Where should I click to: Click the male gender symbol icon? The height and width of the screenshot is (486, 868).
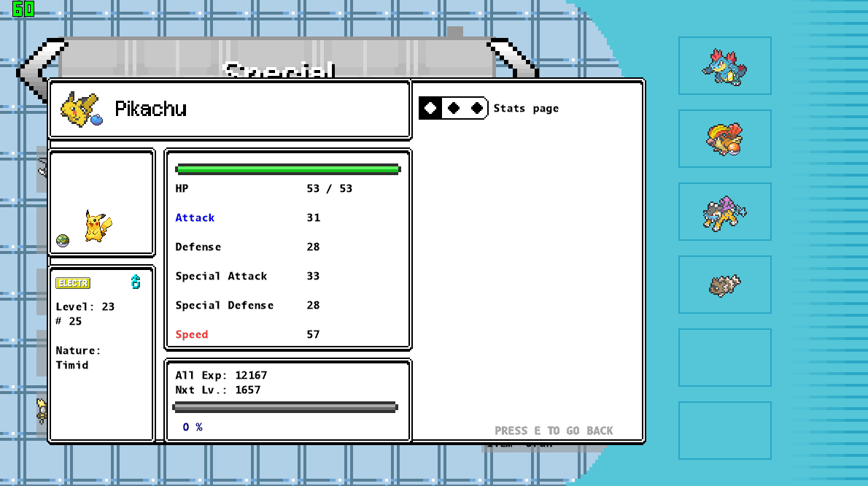coord(136,282)
